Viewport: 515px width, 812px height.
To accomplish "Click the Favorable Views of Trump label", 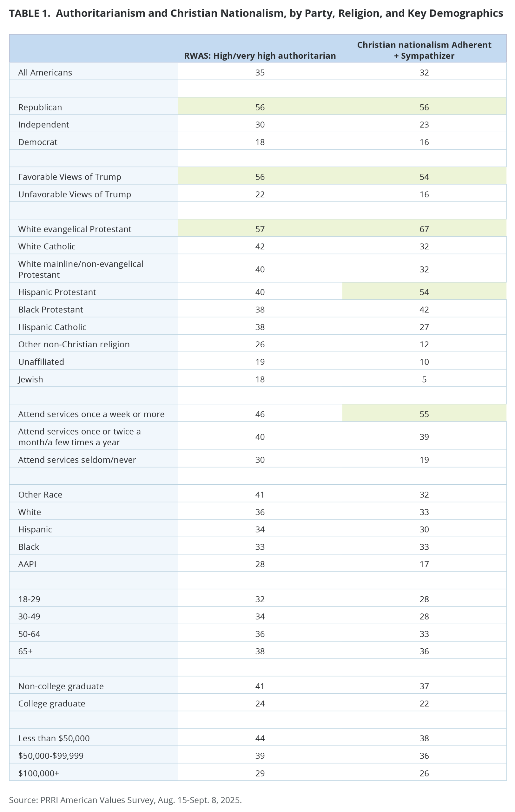I will pyautogui.click(x=69, y=177).
